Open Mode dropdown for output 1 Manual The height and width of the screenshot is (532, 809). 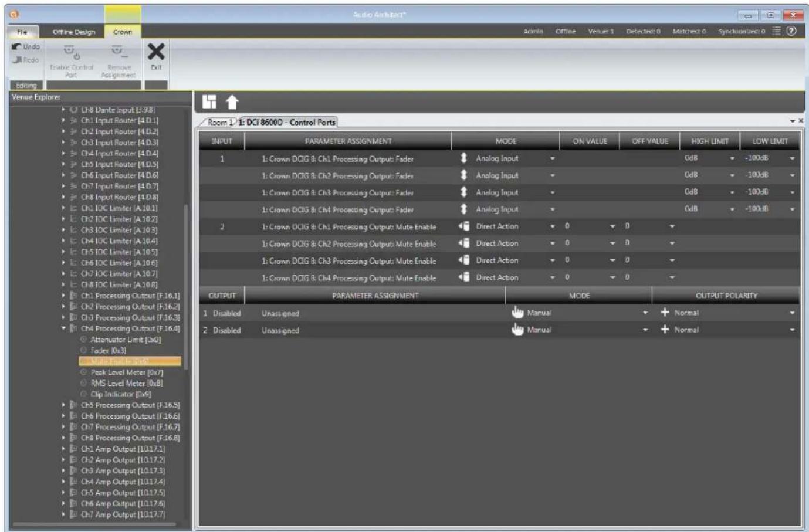point(645,313)
